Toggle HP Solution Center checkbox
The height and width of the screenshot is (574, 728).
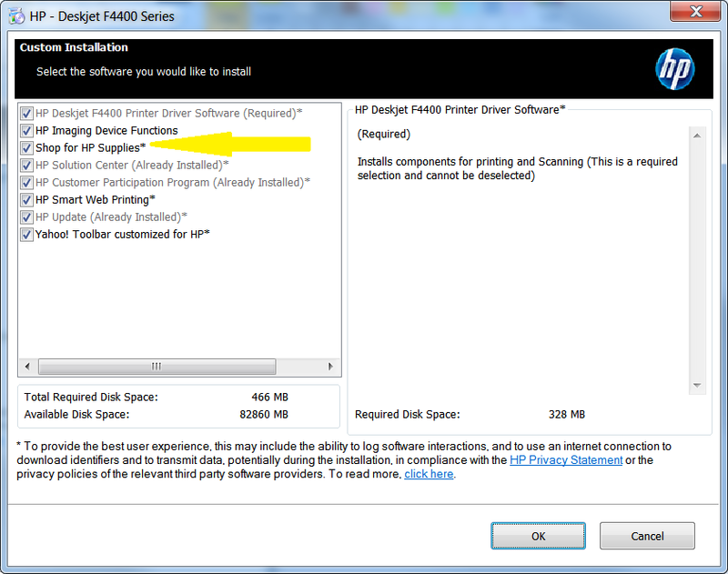(x=26, y=166)
